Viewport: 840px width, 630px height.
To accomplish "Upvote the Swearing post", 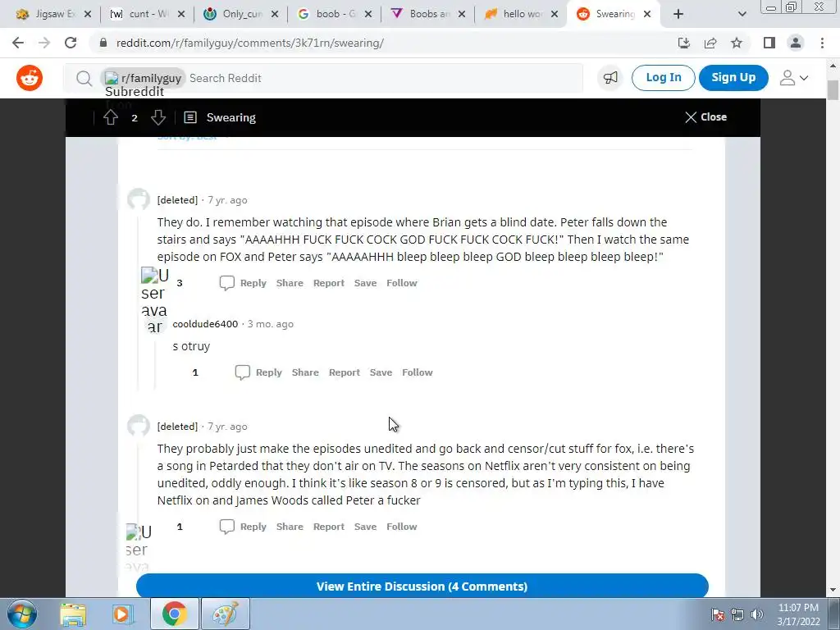I will [111, 117].
